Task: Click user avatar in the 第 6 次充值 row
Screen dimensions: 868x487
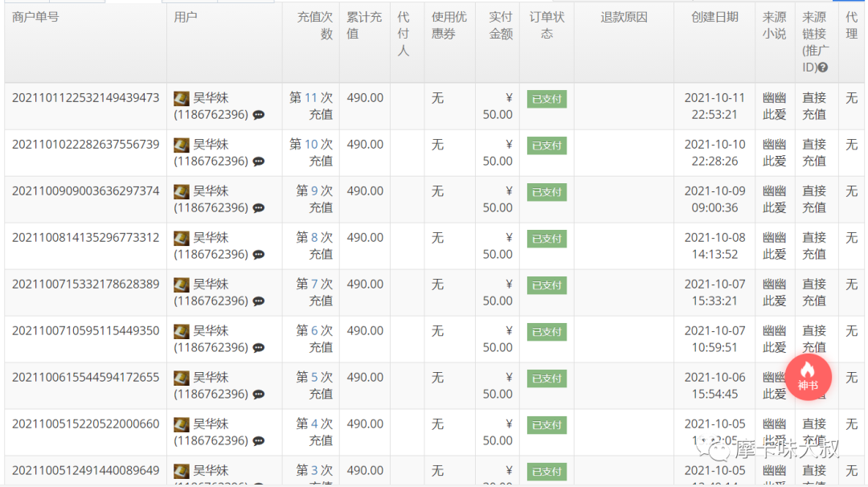Action: pos(182,331)
